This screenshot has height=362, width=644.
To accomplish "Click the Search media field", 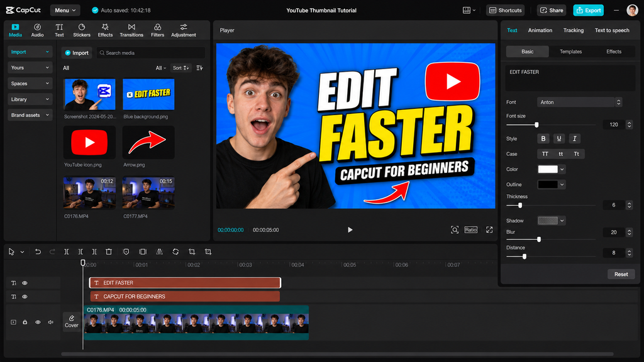I will [x=151, y=53].
